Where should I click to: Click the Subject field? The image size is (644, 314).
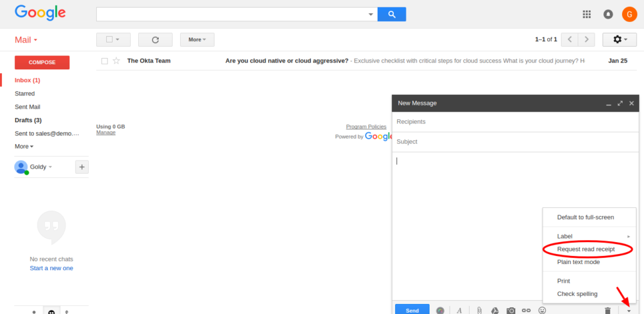tap(515, 142)
